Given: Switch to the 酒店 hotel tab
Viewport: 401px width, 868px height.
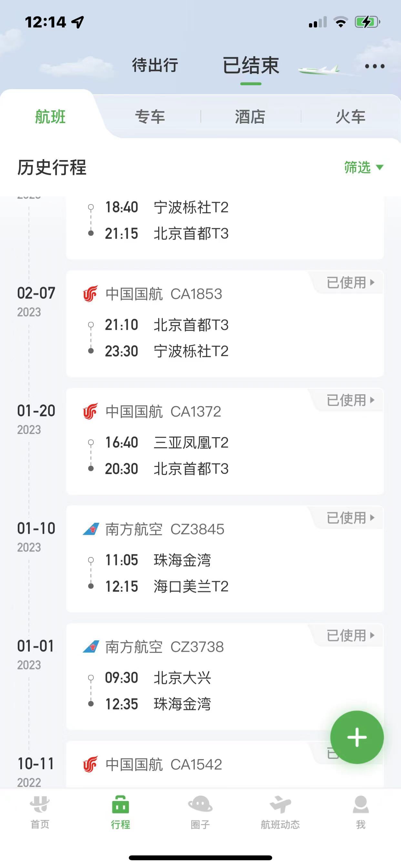Looking at the screenshot, I should click(250, 117).
